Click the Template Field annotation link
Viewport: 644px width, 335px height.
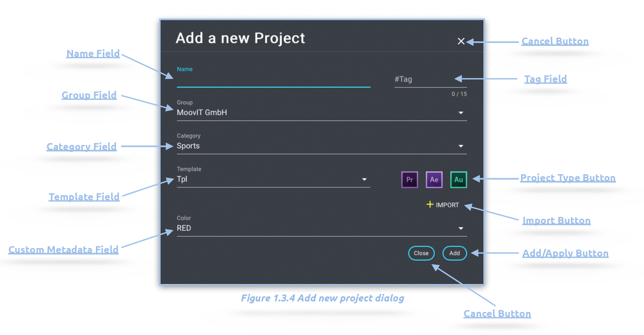click(x=84, y=197)
